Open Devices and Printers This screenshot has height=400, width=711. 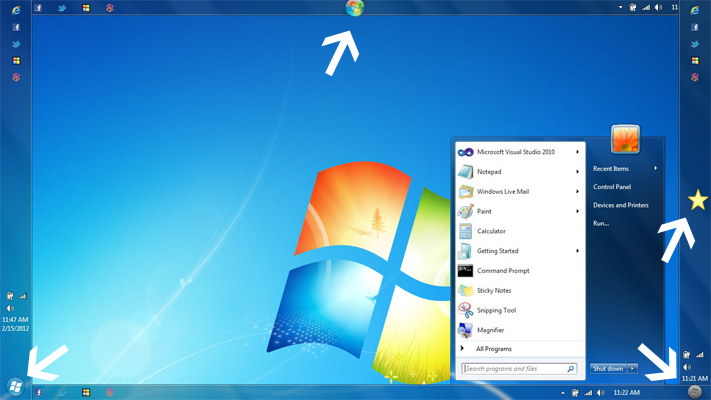tap(620, 205)
